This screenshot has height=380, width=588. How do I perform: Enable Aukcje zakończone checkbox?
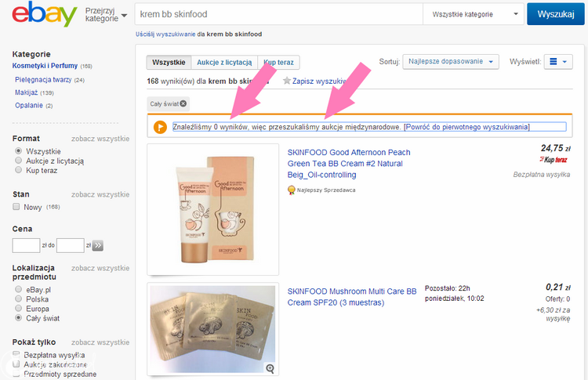pos(16,364)
